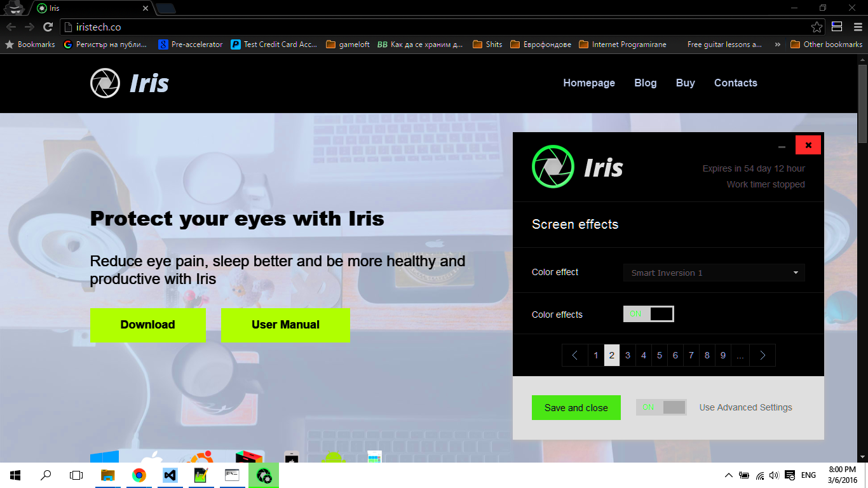Open the Регистър на публи... bookmark

tap(105, 44)
